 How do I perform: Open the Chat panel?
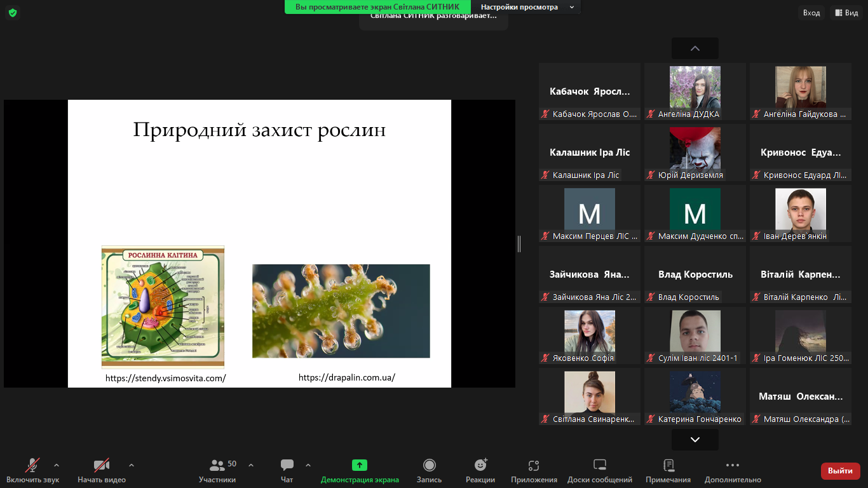[287, 466]
